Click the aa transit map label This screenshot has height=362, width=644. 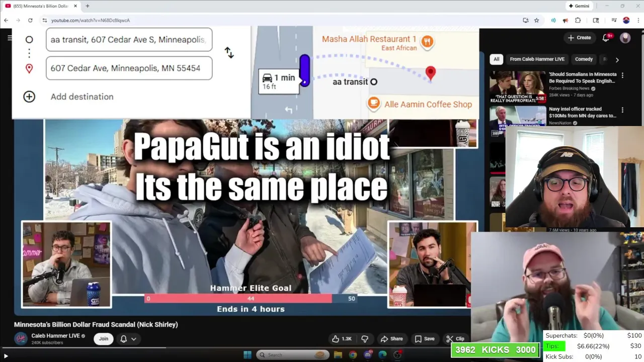click(x=350, y=81)
